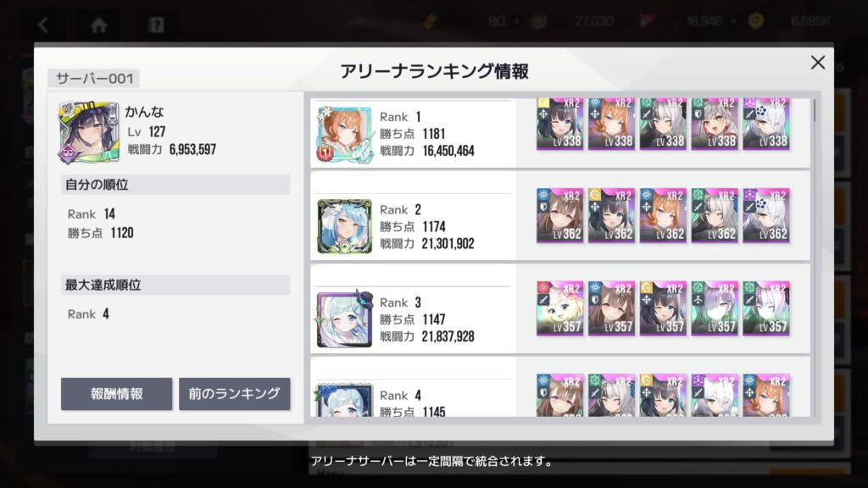The image size is (868, 488).
Task: Open the Rank 4 player's avatar
Action: point(344,400)
